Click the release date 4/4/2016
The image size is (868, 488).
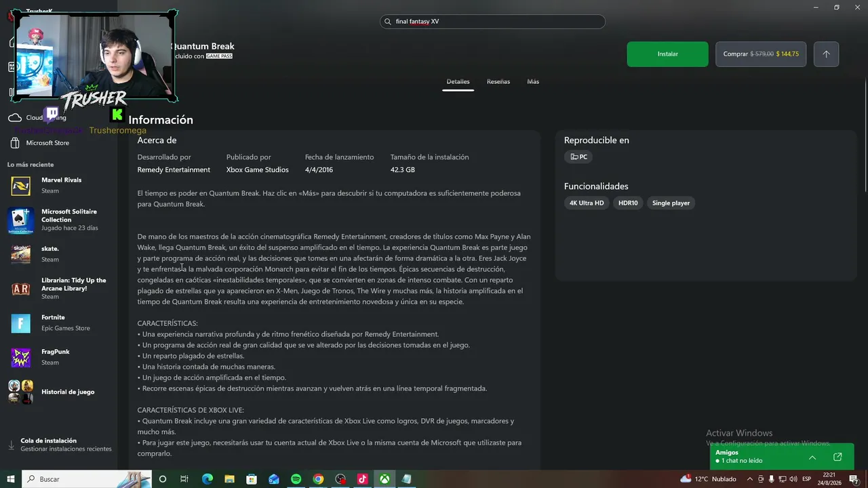tap(319, 169)
